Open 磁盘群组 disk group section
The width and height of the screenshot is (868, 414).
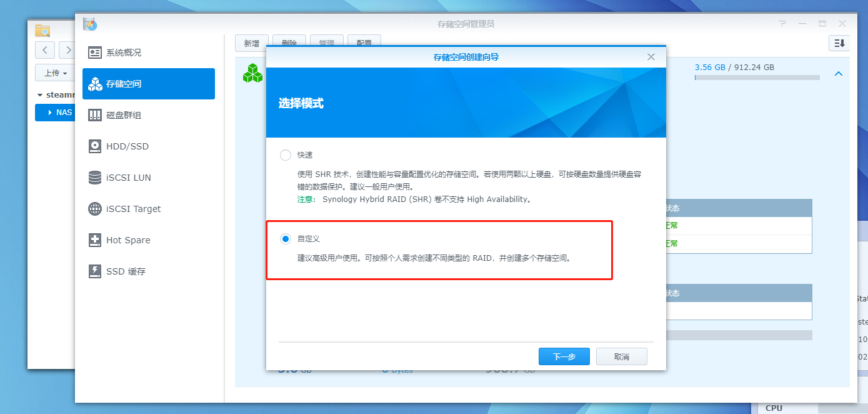(149, 115)
